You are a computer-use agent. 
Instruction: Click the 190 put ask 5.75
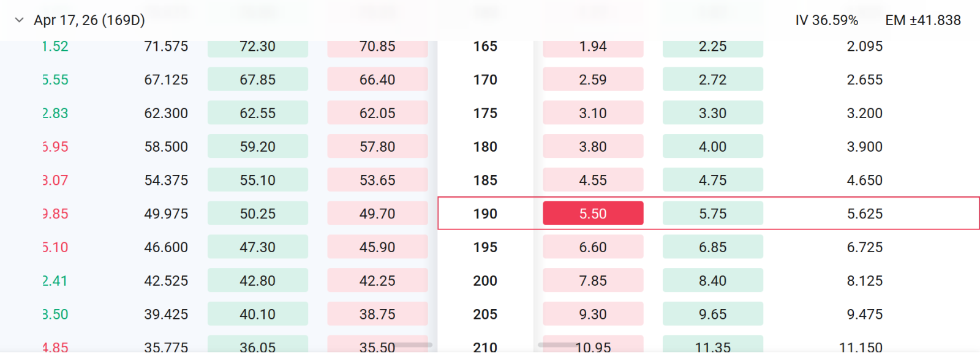pos(713,214)
